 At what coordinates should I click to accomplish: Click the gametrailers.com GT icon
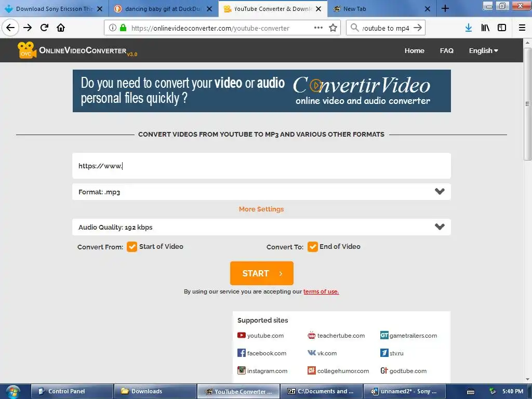coord(384,335)
